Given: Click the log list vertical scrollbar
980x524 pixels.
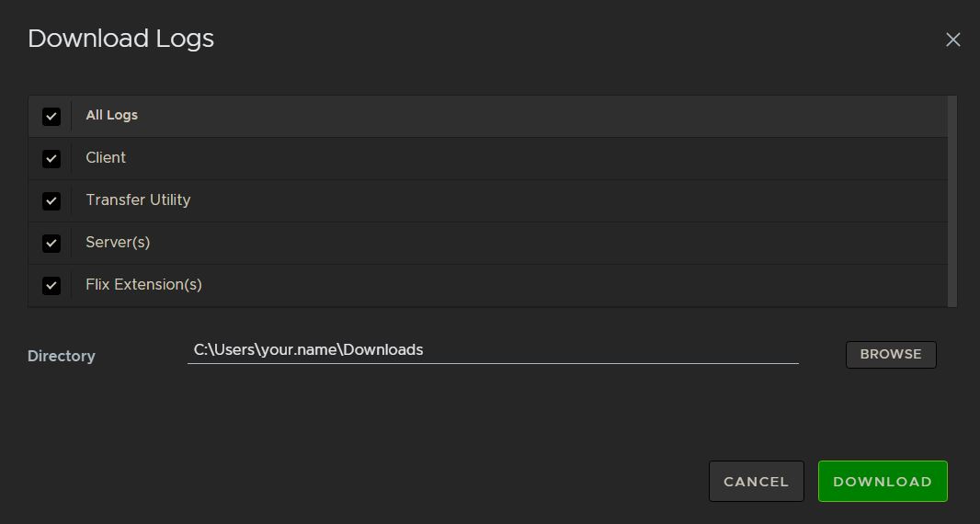Looking at the screenshot, I should [952, 200].
